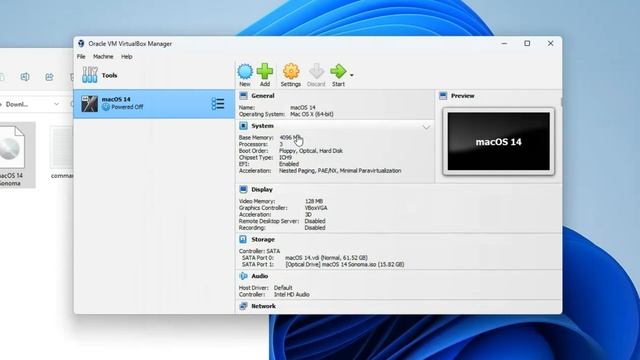The width and height of the screenshot is (640, 360).
Task: Click the System section icon
Action: (x=243, y=126)
